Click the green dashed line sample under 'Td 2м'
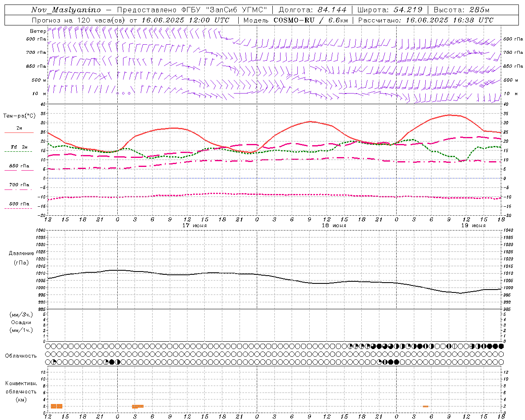 pyautogui.click(x=18, y=152)
